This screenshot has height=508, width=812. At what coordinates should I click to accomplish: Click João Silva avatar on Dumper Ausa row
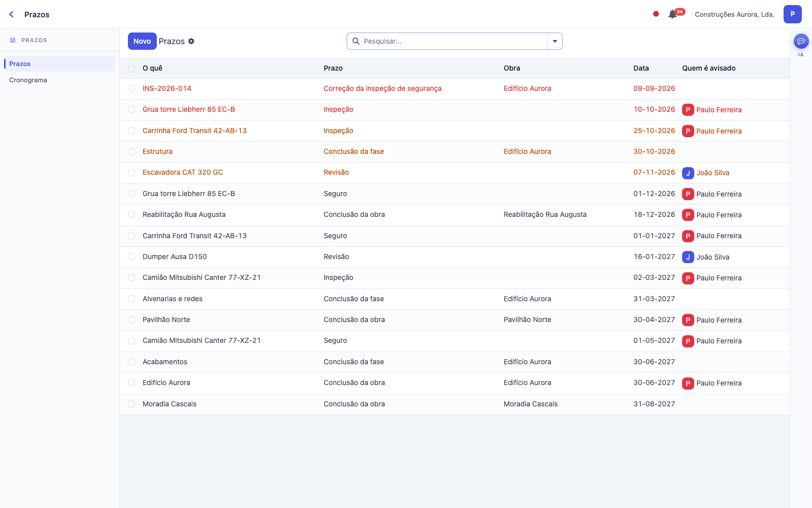click(x=688, y=257)
